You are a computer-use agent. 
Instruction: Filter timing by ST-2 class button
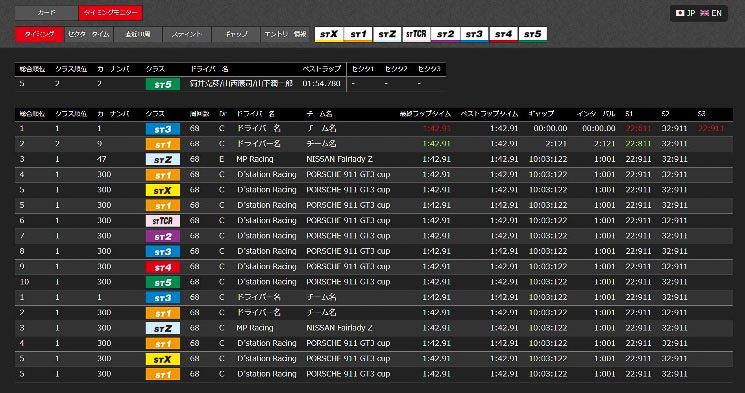[x=445, y=34]
